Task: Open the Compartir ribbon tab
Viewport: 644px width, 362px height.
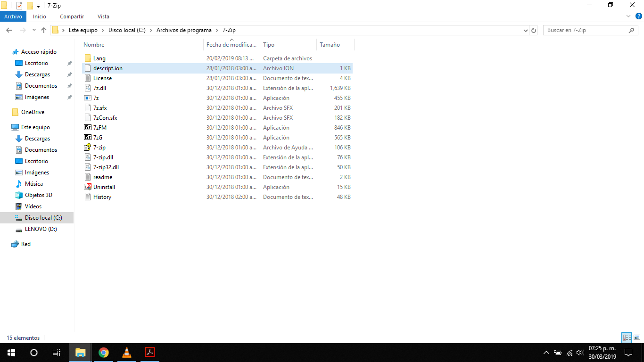Action: [72, 16]
